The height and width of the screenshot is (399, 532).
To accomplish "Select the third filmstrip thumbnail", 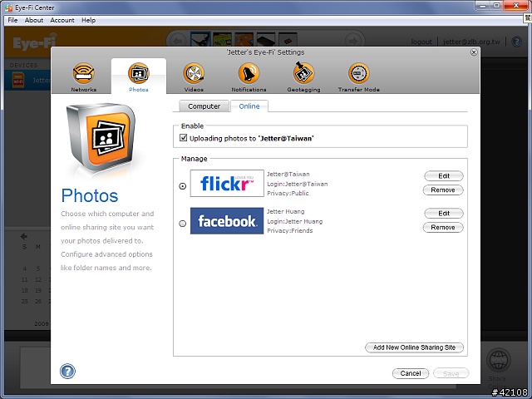I will click(x=244, y=39).
